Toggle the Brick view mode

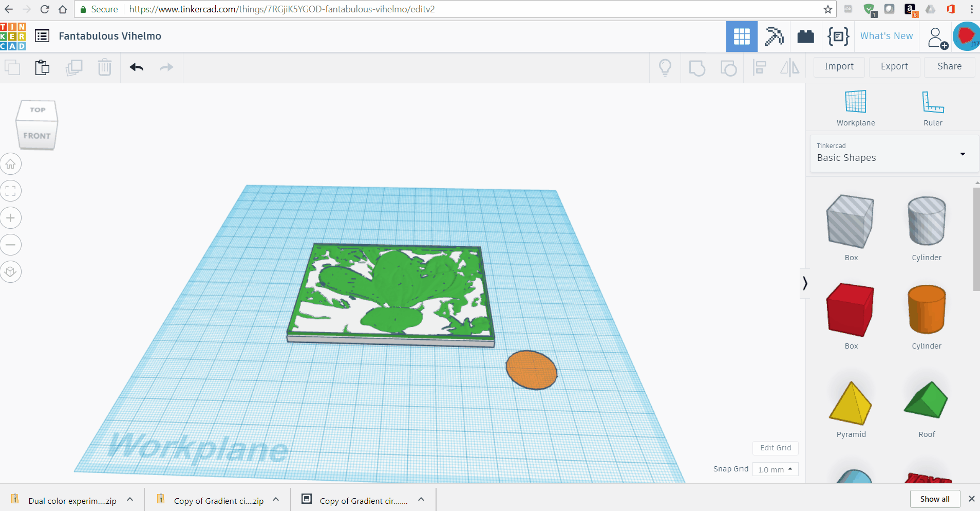(805, 36)
